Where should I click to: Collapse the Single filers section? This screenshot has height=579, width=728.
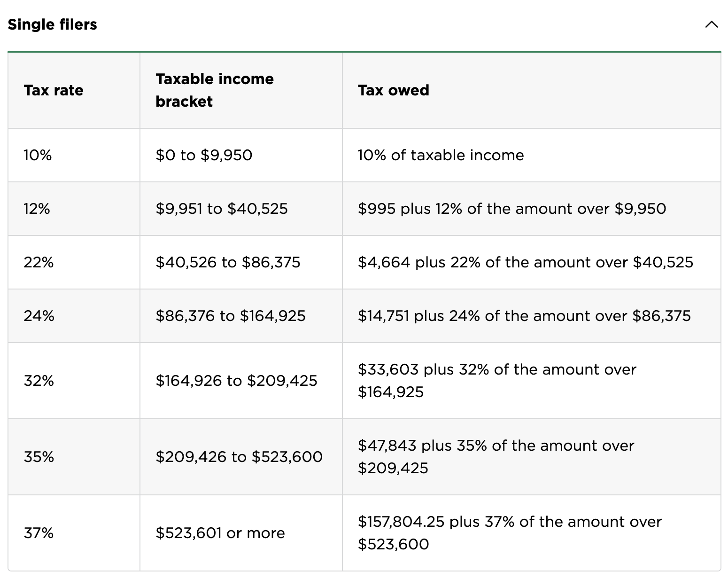pos(712,25)
